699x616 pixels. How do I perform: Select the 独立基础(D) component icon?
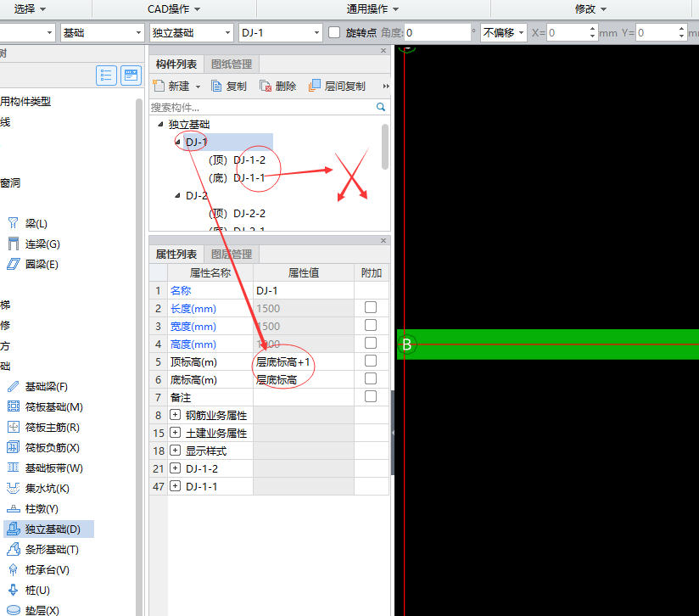pyautogui.click(x=14, y=529)
